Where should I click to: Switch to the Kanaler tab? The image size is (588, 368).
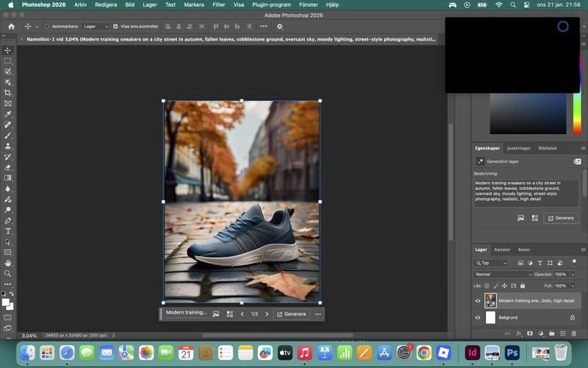tap(502, 250)
